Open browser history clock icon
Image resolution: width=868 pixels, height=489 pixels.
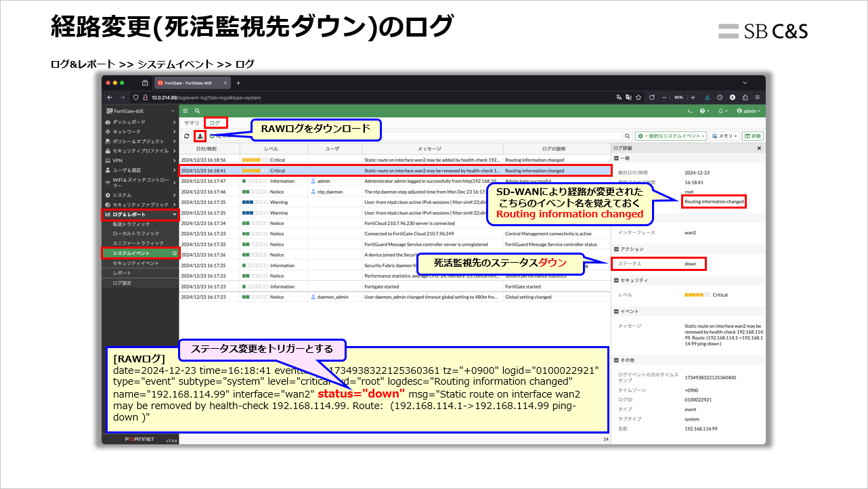(720, 98)
